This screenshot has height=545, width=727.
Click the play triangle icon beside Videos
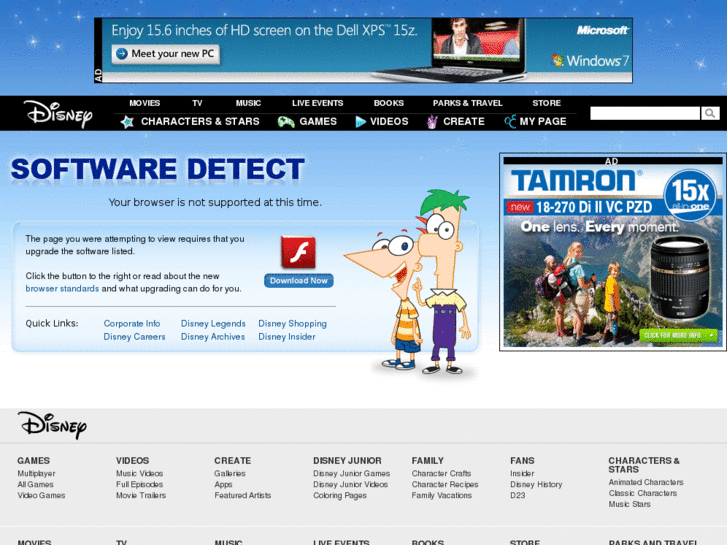[x=360, y=122]
